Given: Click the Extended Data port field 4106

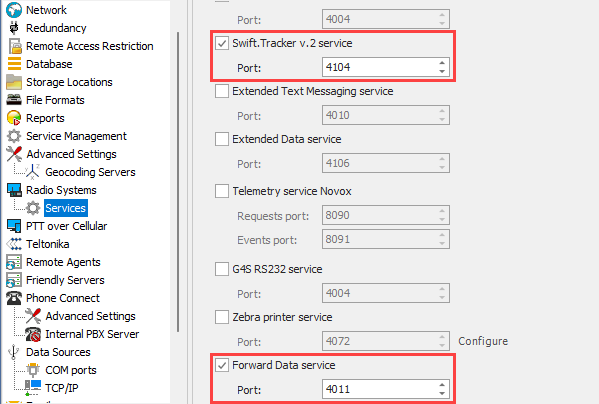Looking at the screenshot, I should point(386,163).
